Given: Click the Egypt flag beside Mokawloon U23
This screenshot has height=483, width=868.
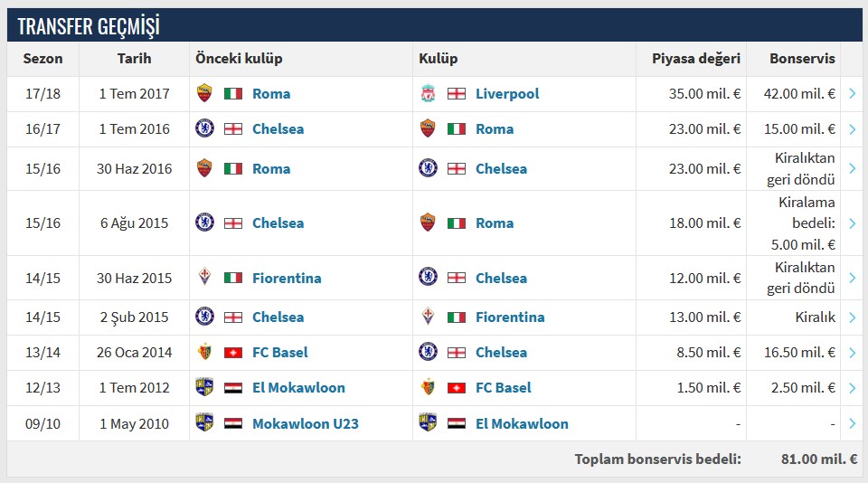Looking at the screenshot, I should [233, 423].
